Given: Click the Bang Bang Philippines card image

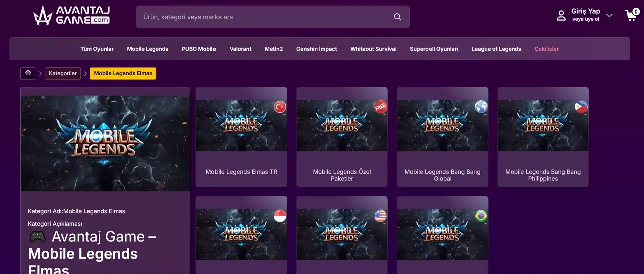Looking at the screenshot, I should pos(543,125).
